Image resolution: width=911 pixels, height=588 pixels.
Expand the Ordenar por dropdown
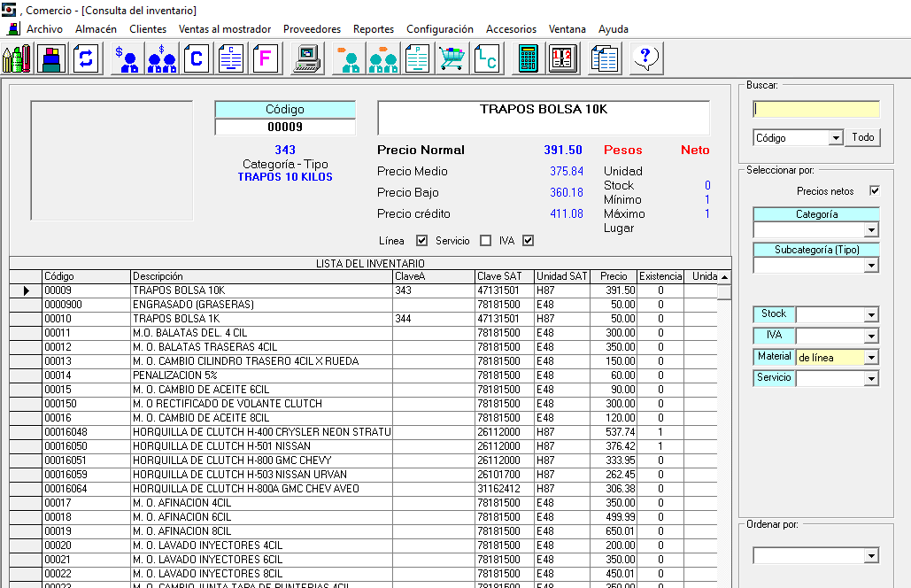[x=871, y=556]
